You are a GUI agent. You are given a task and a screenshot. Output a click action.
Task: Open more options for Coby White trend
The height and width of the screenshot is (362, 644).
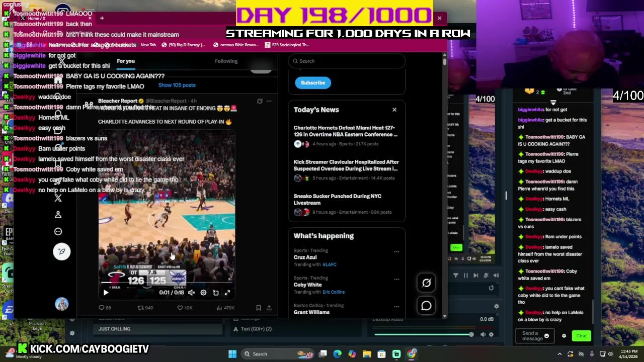[x=396, y=279]
